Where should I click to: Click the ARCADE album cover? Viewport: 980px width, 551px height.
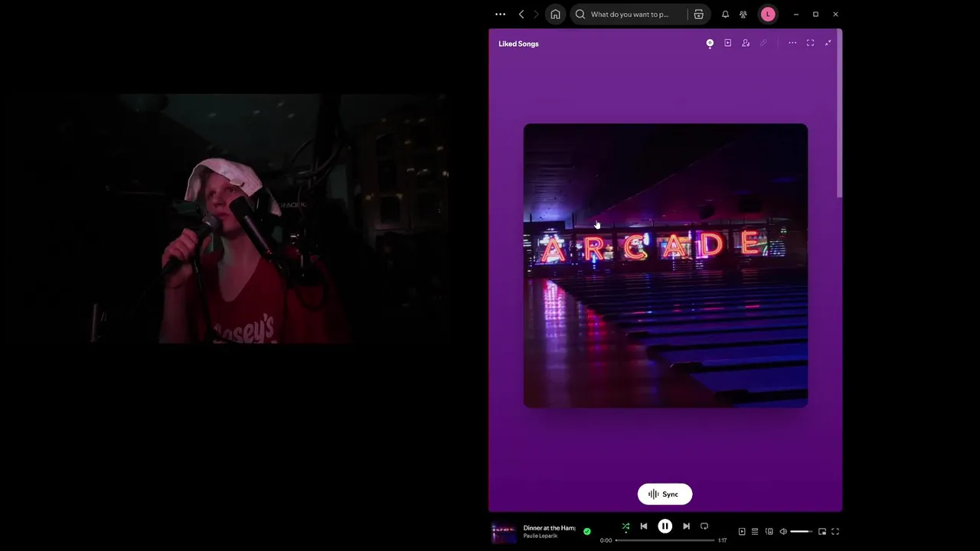tap(665, 266)
